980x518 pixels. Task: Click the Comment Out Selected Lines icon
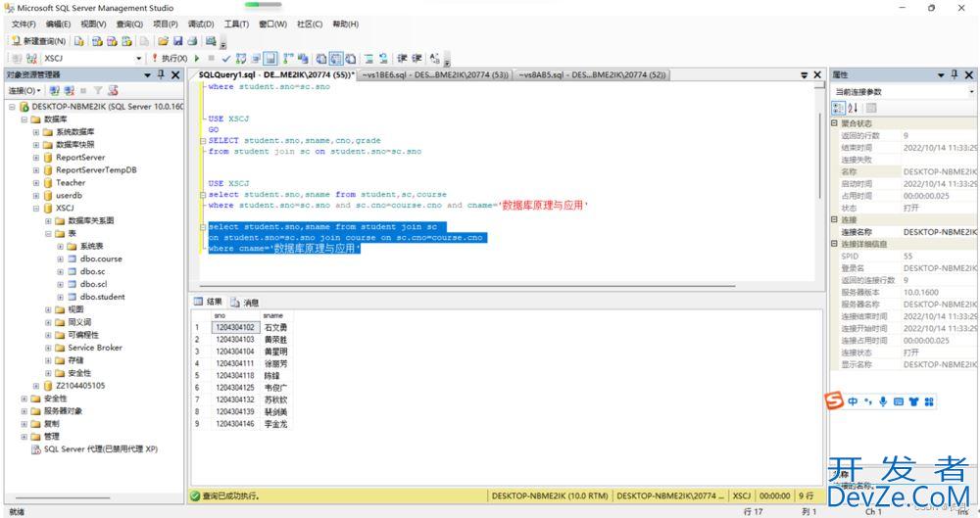click(368, 59)
